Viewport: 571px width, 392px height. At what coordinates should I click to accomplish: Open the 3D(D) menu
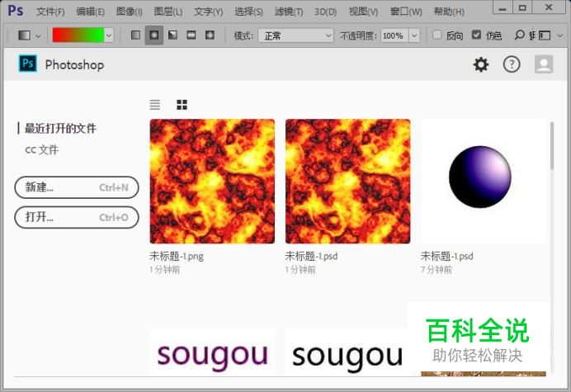point(326,12)
